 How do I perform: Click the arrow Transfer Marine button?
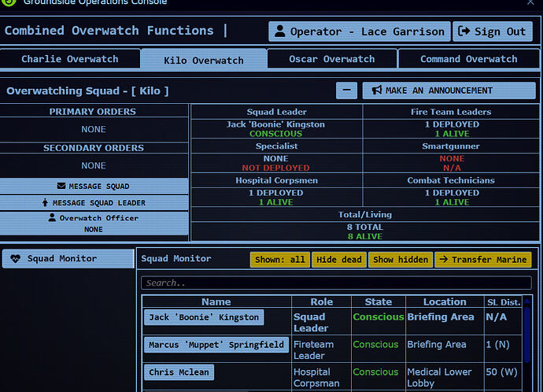point(482,260)
